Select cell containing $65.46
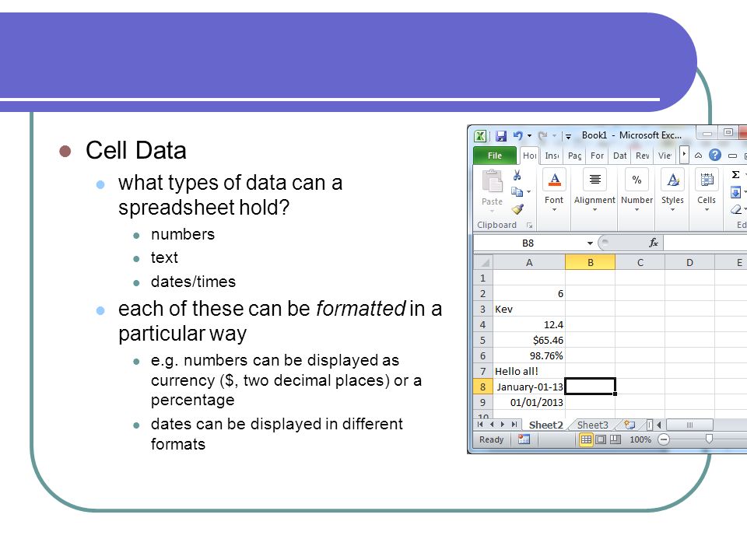747x560 pixels. (529, 340)
